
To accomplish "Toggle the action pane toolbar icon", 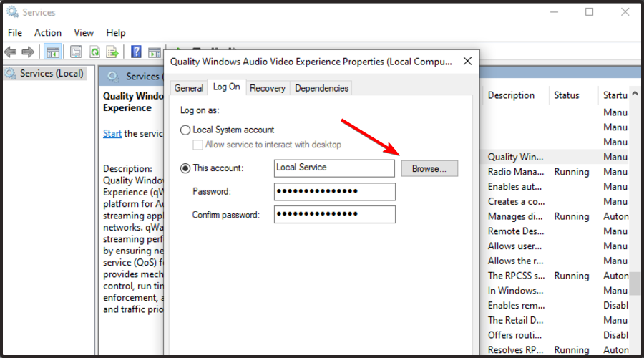I will pos(155,52).
